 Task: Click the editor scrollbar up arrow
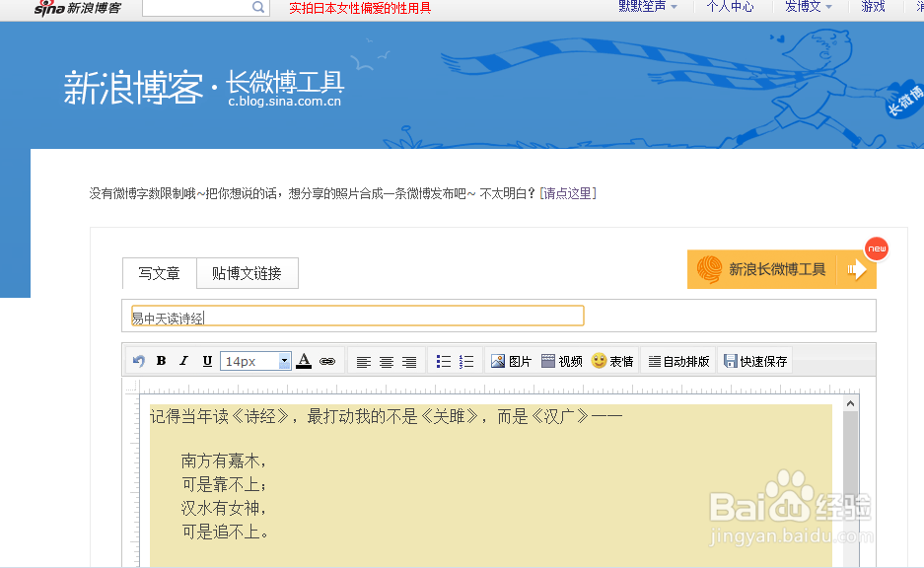850,403
